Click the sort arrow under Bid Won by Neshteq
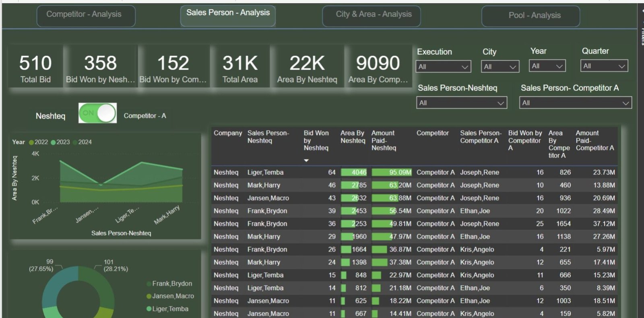The width and height of the screenshot is (644, 318). click(306, 160)
